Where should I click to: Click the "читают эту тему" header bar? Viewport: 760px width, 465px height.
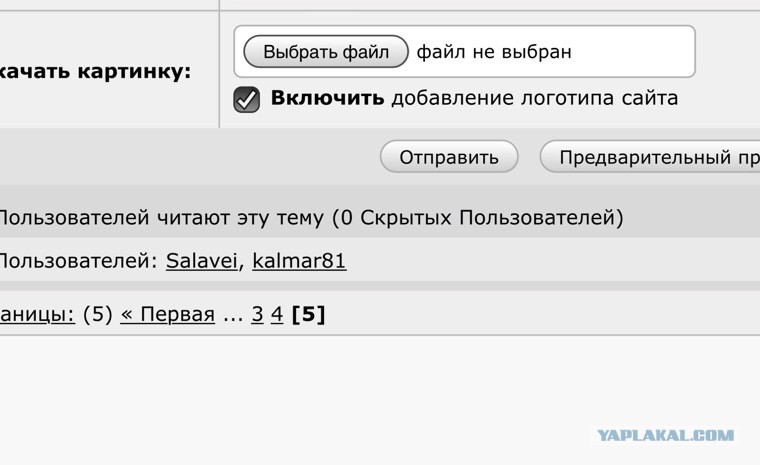coord(380,217)
